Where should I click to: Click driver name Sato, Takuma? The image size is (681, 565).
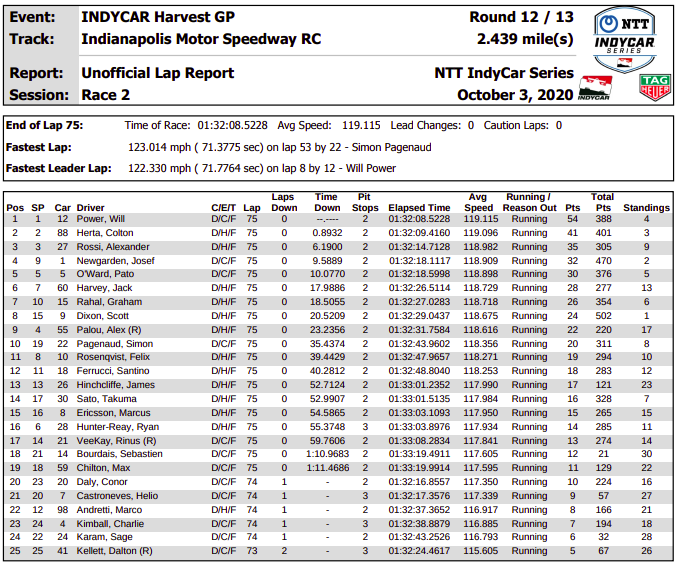pyautogui.click(x=106, y=399)
